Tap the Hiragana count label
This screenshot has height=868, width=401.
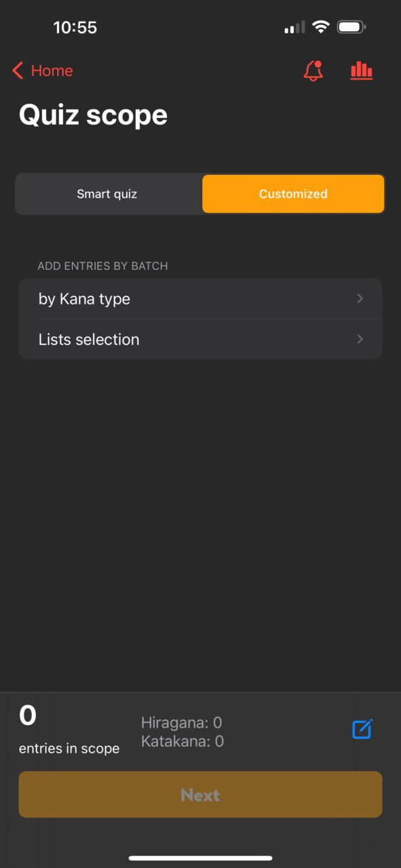[x=182, y=723]
